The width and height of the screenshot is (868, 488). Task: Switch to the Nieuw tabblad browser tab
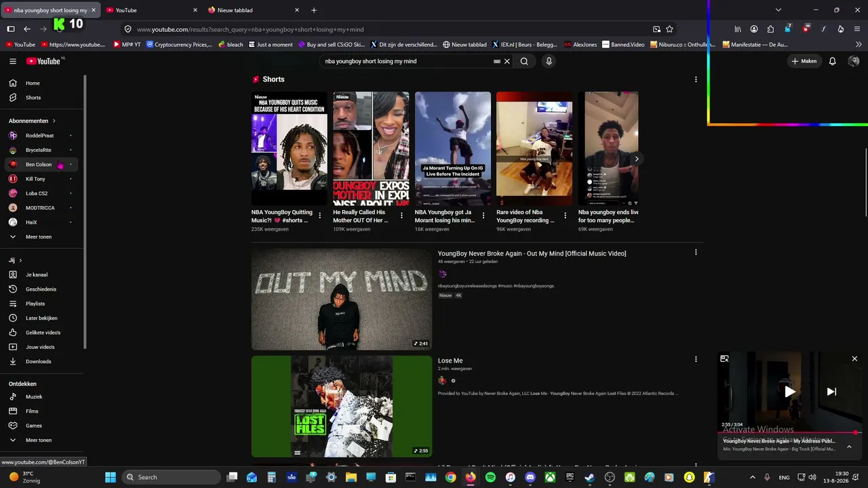point(252,10)
